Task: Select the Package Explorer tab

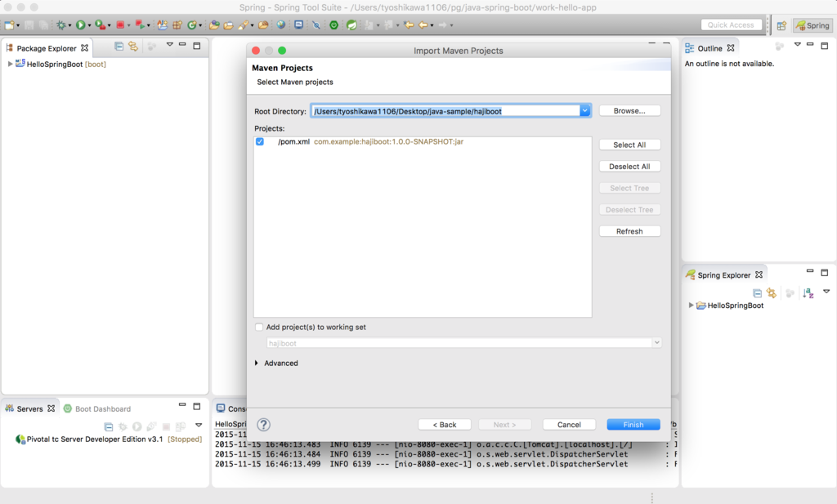Action: tap(47, 48)
